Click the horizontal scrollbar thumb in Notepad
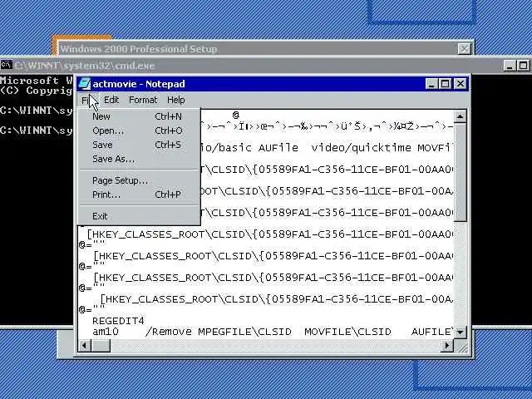This screenshot has height=399, width=532. click(101, 346)
